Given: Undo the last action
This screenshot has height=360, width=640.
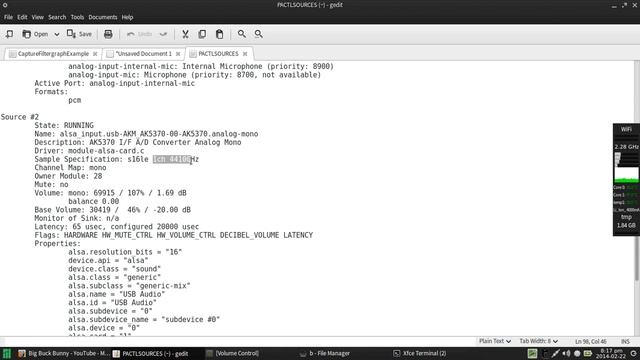Looking at the screenshot, I should 140,34.
